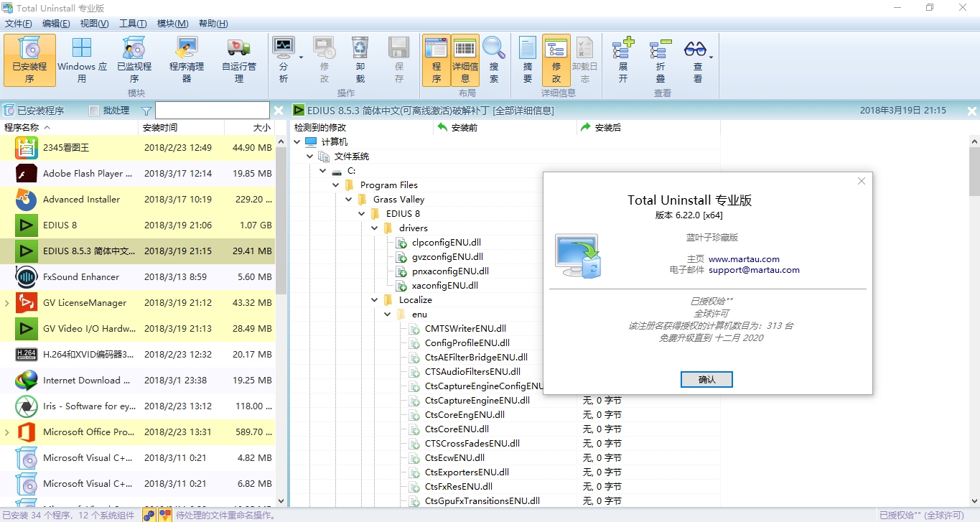Open the www.martau.com homepage link
980x522 pixels.
744,259
